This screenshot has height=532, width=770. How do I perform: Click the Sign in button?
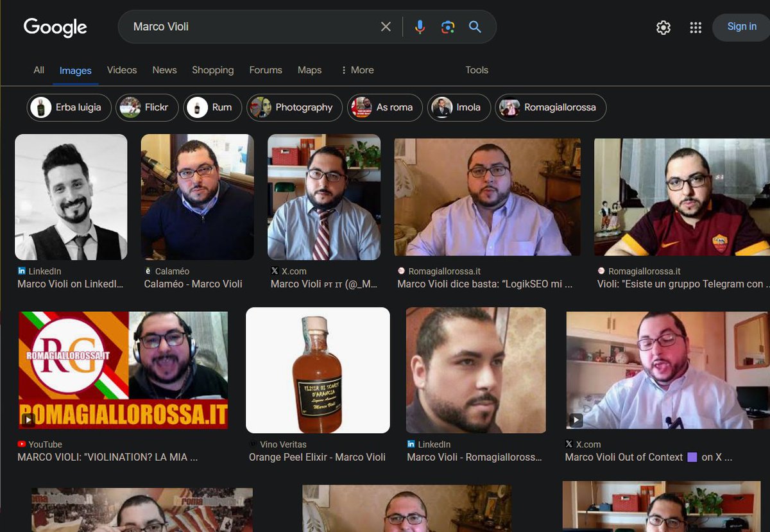coord(742,27)
